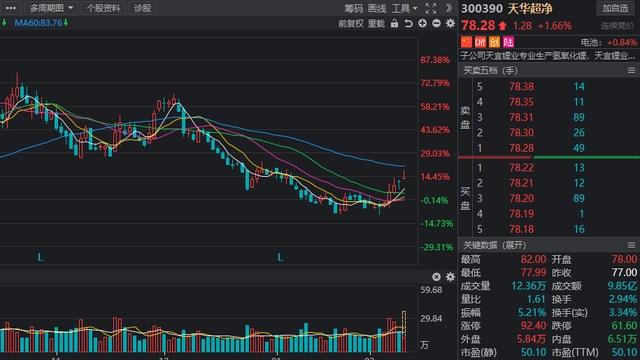The height and width of the screenshot is (360, 640).
Task: Toggle fullscreen chart mode
Action: point(431,8)
